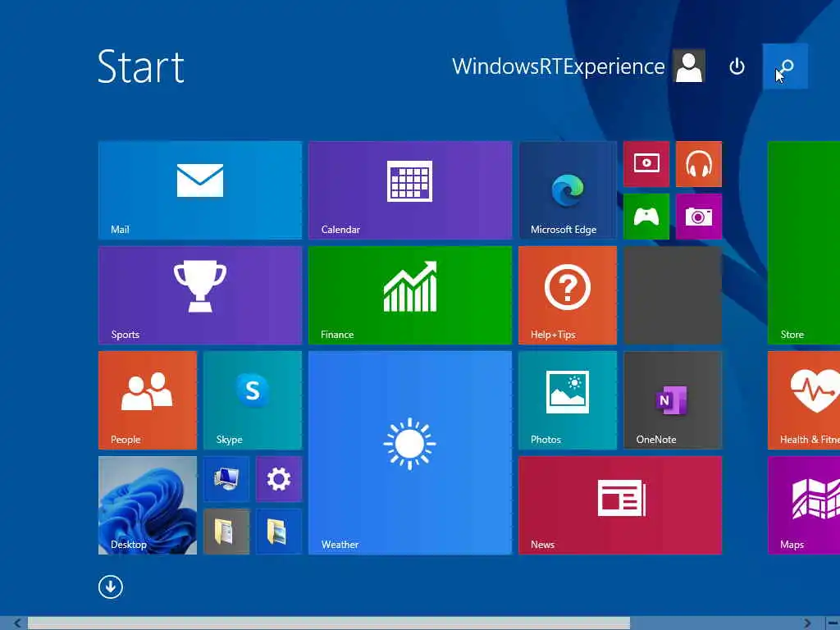Open the Photos tile
The image size is (840, 630).
coord(568,400)
